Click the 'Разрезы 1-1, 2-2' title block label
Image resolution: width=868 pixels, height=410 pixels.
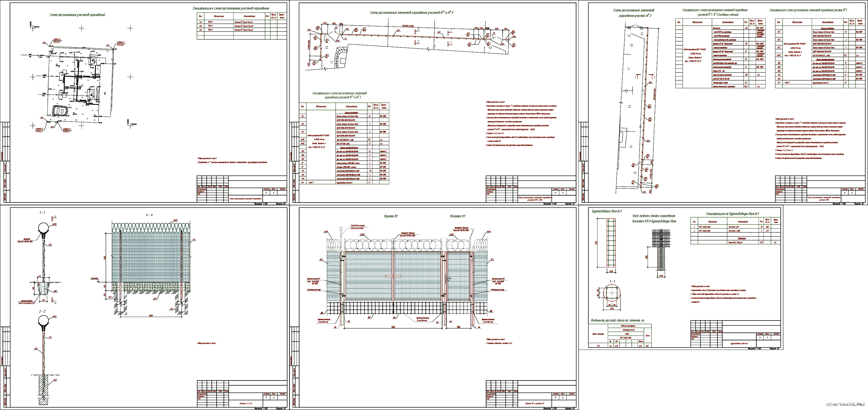tap(246, 403)
